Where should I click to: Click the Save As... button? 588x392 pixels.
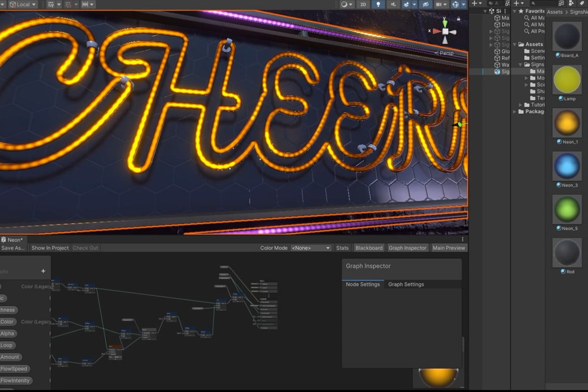coord(13,248)
